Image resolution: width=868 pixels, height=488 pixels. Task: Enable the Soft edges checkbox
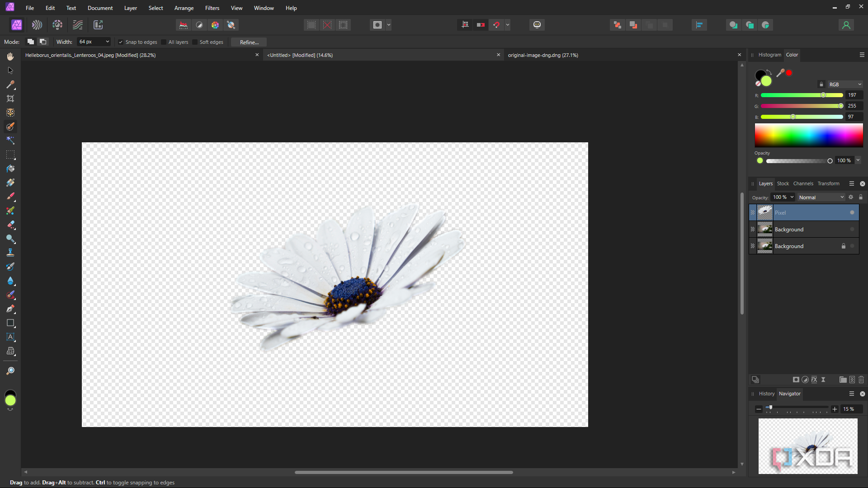[x=195, y=42]
